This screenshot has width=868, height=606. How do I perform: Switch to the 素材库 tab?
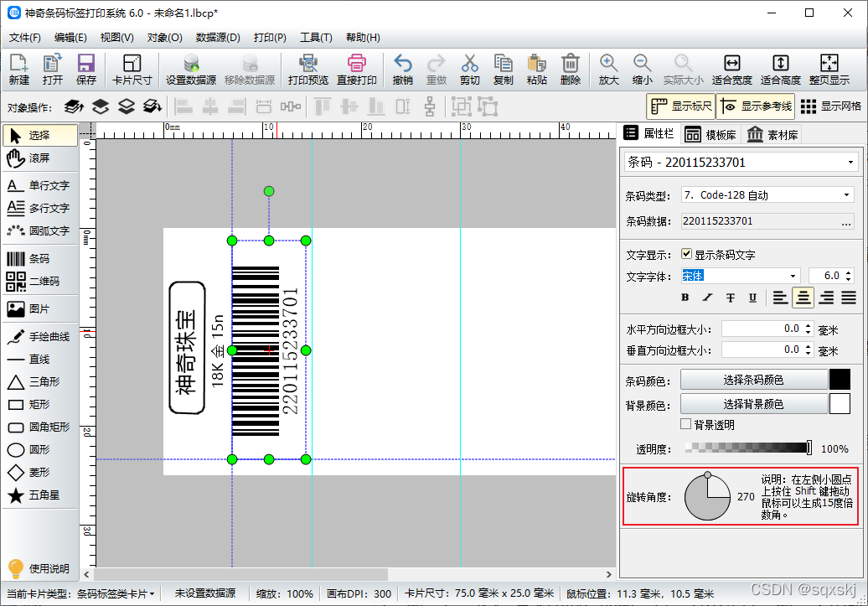(x=772, y=135)
